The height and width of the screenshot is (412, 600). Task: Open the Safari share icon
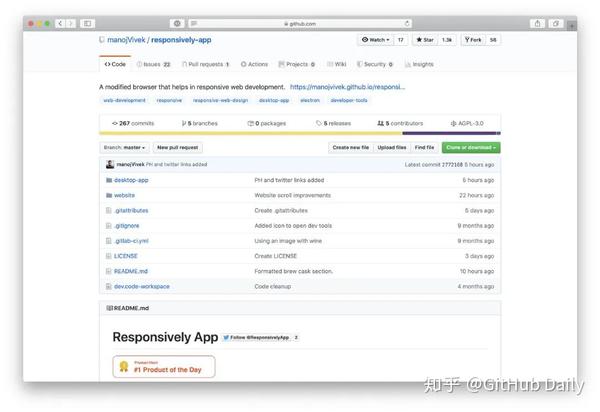click(537, 24)
